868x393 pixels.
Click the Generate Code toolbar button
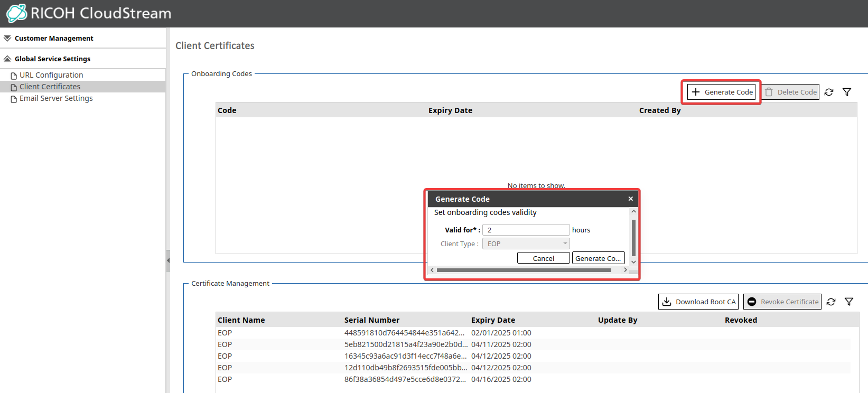(722, 92)
